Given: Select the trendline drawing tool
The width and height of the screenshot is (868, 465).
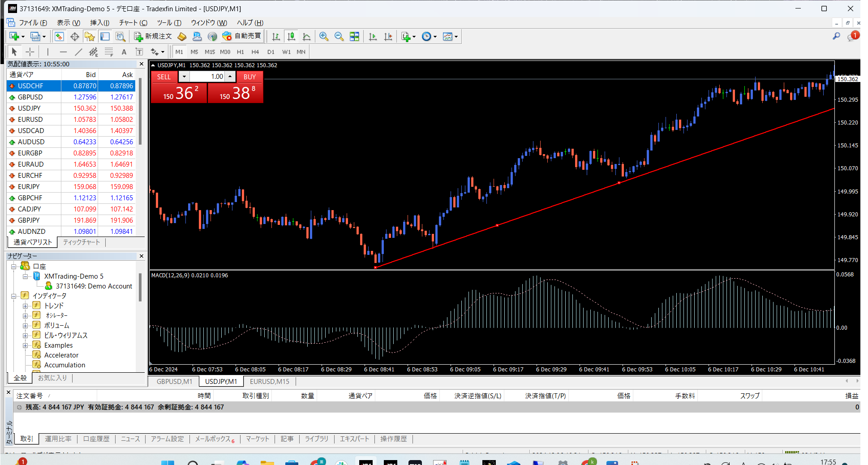Looking at the screenshot, I should pos(78,52).
